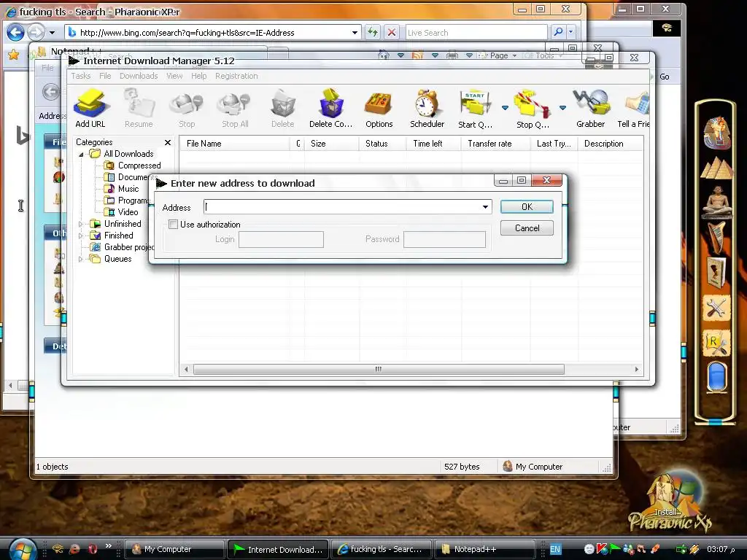Expand the Unfinished tree node
747x560 pixels.
tap(80, 224)
